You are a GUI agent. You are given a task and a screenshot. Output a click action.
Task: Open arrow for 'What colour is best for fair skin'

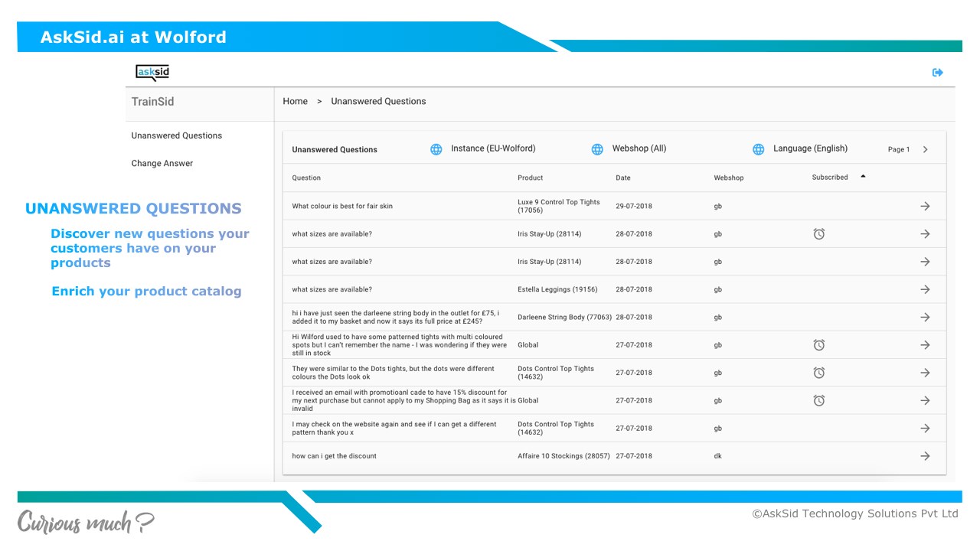tap(925, 206)
